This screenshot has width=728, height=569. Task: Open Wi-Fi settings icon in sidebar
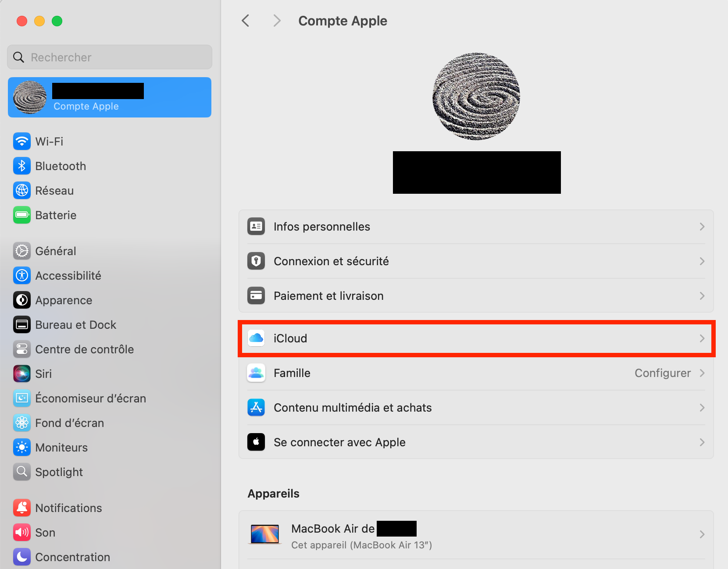point(22,141)
